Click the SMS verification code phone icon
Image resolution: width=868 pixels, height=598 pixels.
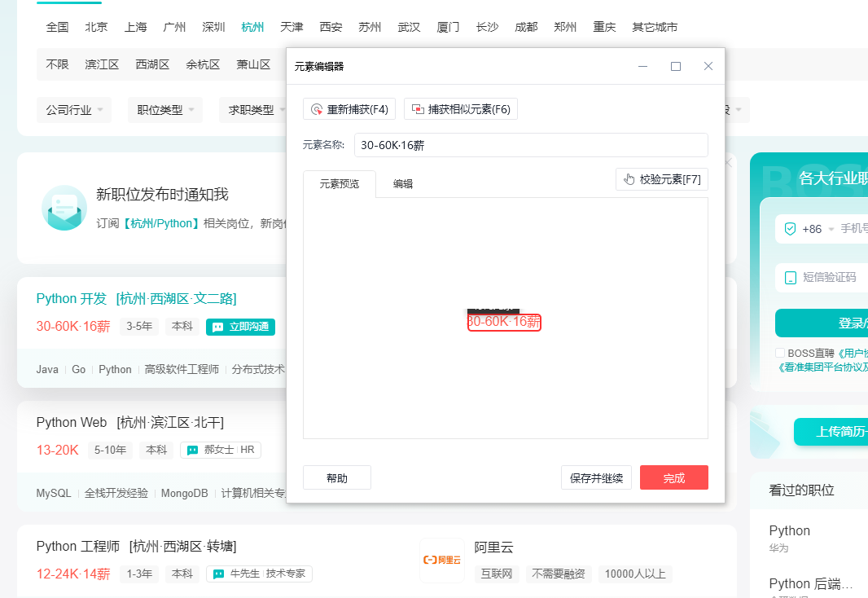pyautogui.click(x=789, y=277)
